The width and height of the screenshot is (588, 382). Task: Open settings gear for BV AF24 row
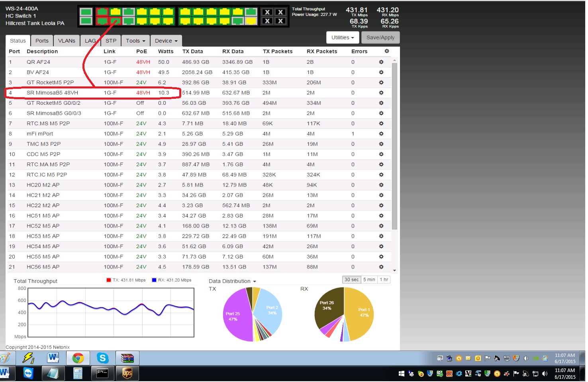381,72
